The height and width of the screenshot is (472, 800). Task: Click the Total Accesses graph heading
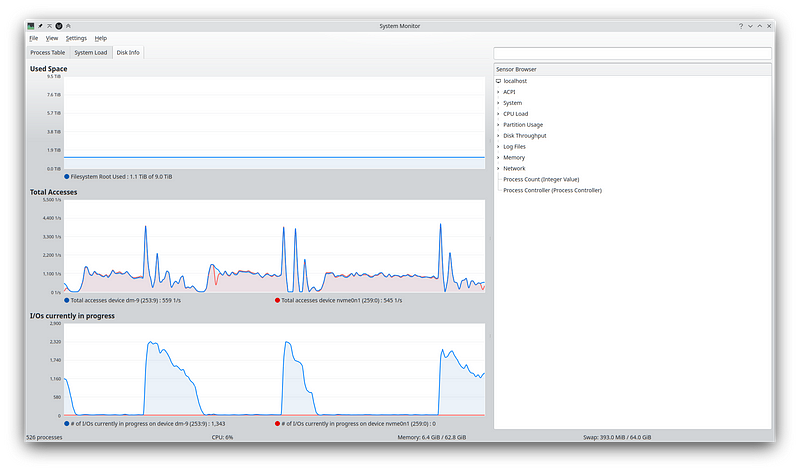point(54,192)
